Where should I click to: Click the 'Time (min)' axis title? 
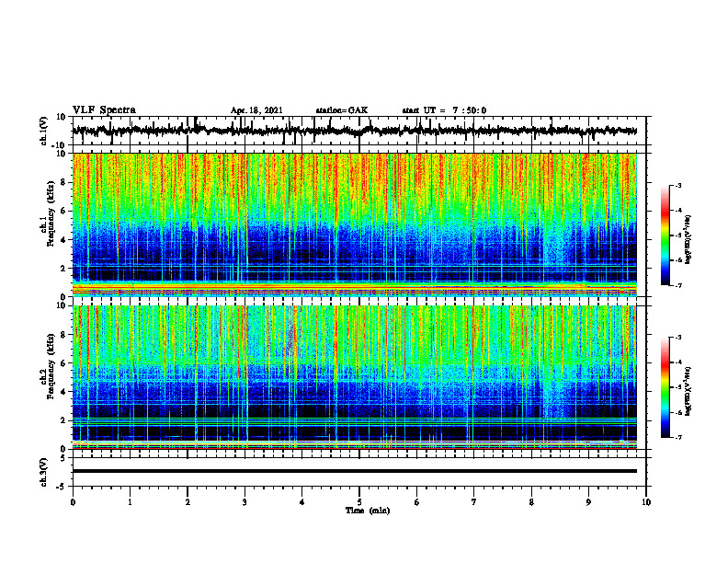368,511
